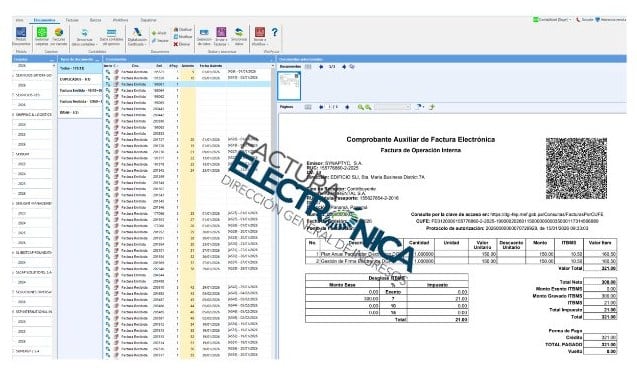This screenshot has height=371, width=637.
Task: Click the highlighted Factura Emitida row
Action: [187, 84]
